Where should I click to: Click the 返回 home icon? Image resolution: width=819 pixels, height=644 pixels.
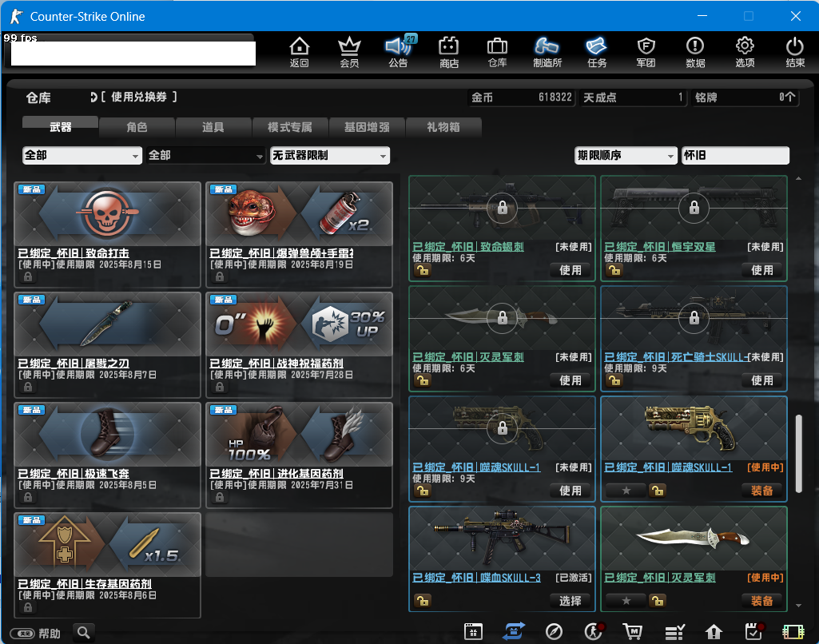click(x=300, y=52)
